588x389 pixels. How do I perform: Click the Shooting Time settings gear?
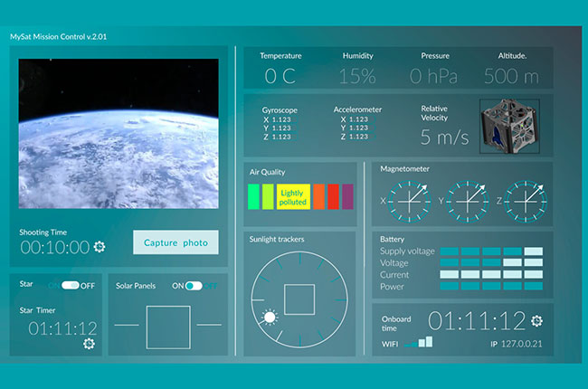click(100, 247)
